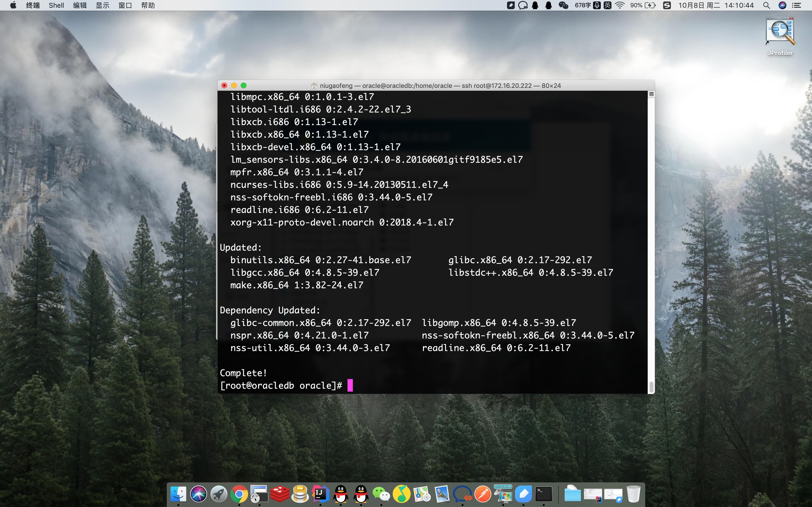Open the Shell menu
This screenshot has height=507, width=812.
pyautogui.click(x=56, y=5)
